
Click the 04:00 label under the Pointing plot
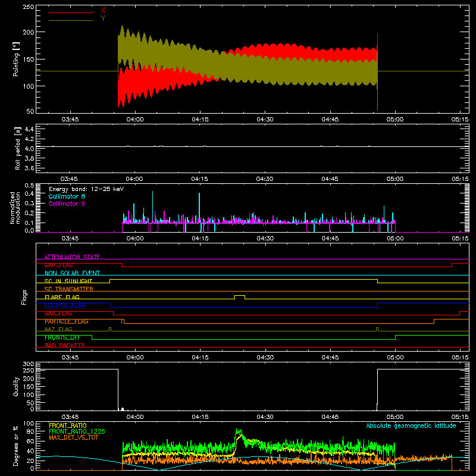click(135, 120)
